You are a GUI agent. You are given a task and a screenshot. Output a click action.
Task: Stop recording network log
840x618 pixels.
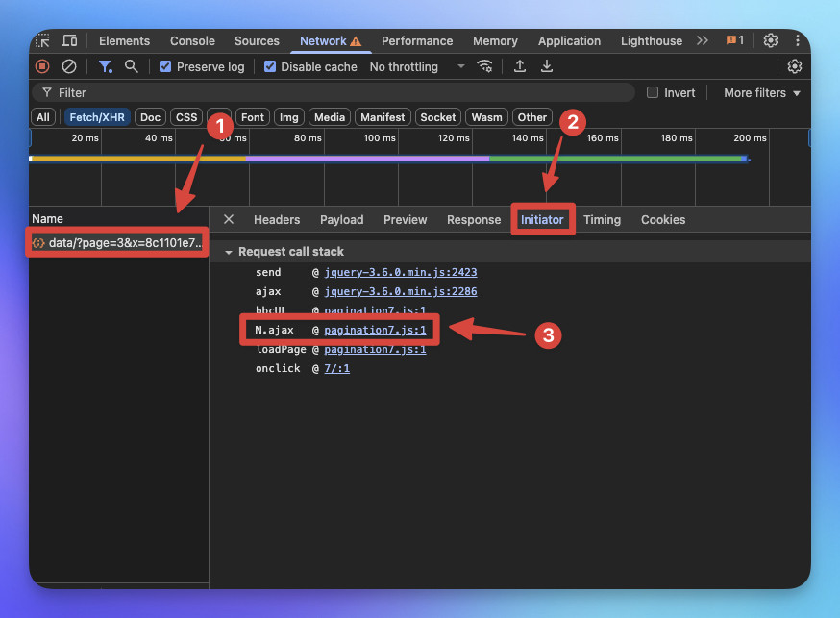(x=42, y=66)
